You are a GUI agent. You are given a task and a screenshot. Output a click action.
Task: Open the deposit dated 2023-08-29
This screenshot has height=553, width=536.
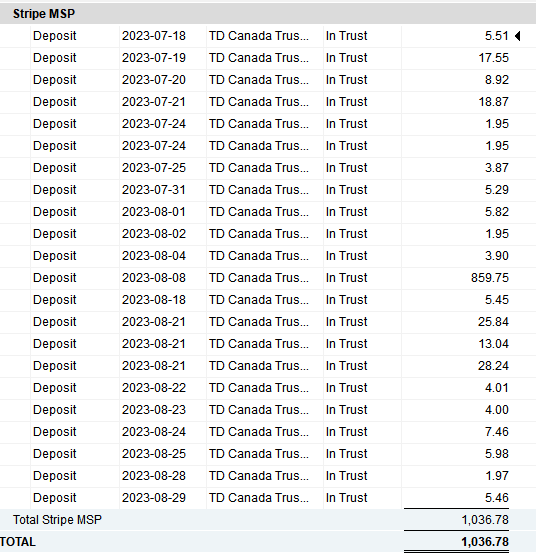click(268, 498)
